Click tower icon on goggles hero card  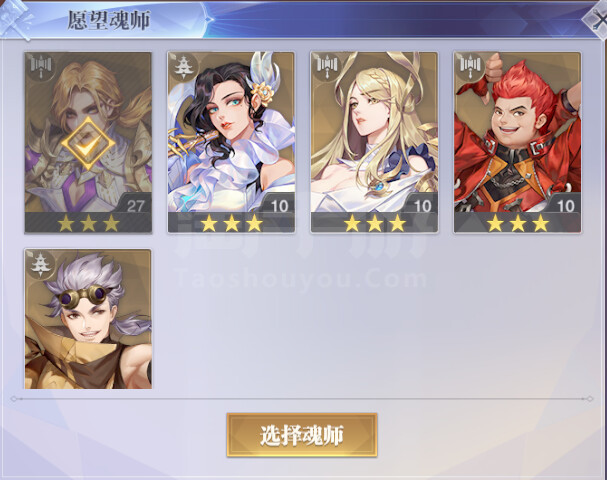(x=41, y=265)
